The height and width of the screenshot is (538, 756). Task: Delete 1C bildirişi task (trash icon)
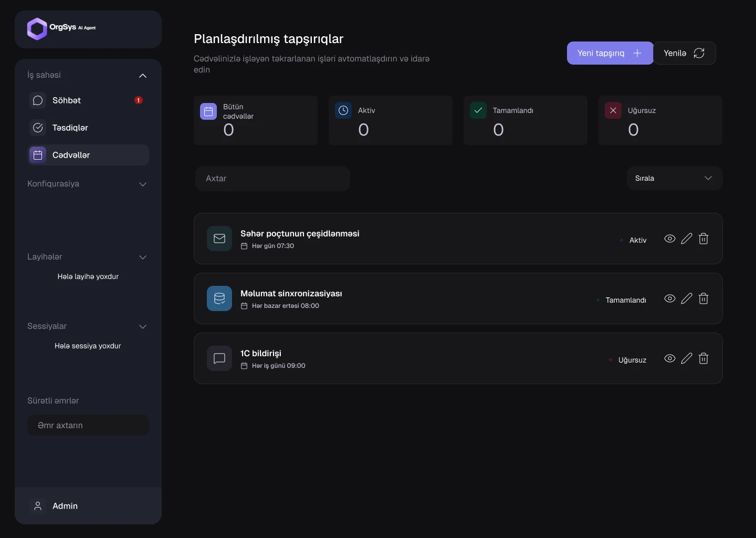[x=703, y=358]
